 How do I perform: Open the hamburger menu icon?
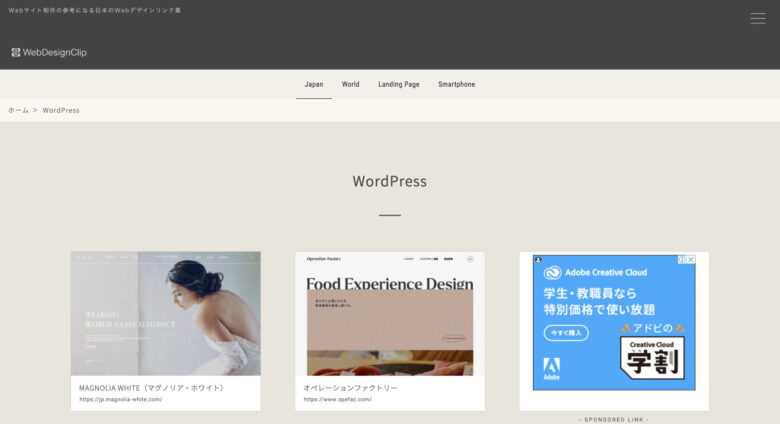pyautogui.click(x=758, y=18)
